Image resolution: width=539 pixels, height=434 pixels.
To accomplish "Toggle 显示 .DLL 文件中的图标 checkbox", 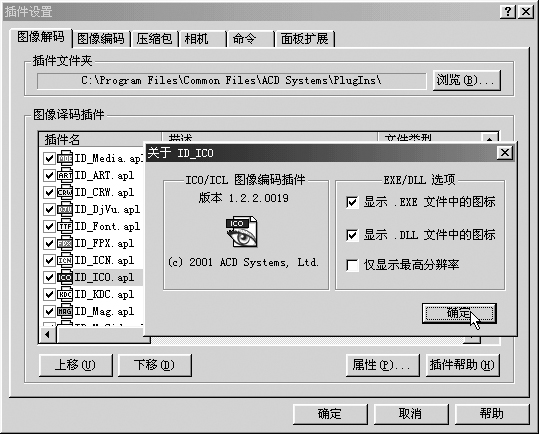I will 352,235.
